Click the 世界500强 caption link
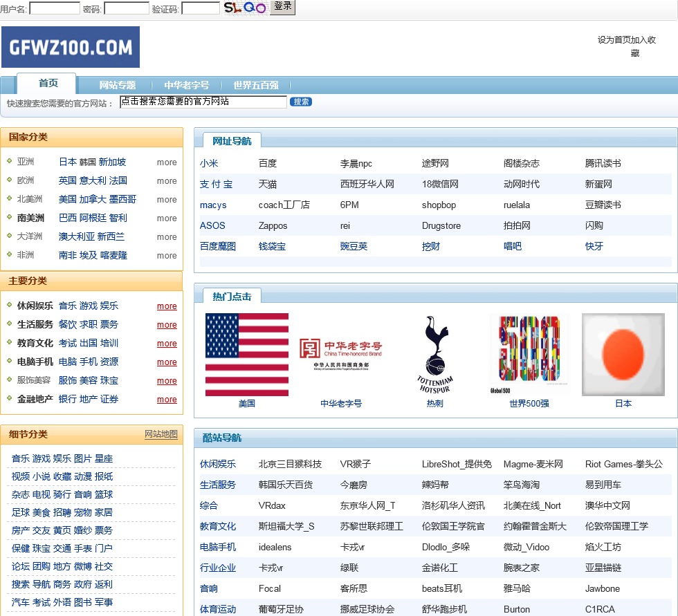The image size is (678, 616). [529, 404]
